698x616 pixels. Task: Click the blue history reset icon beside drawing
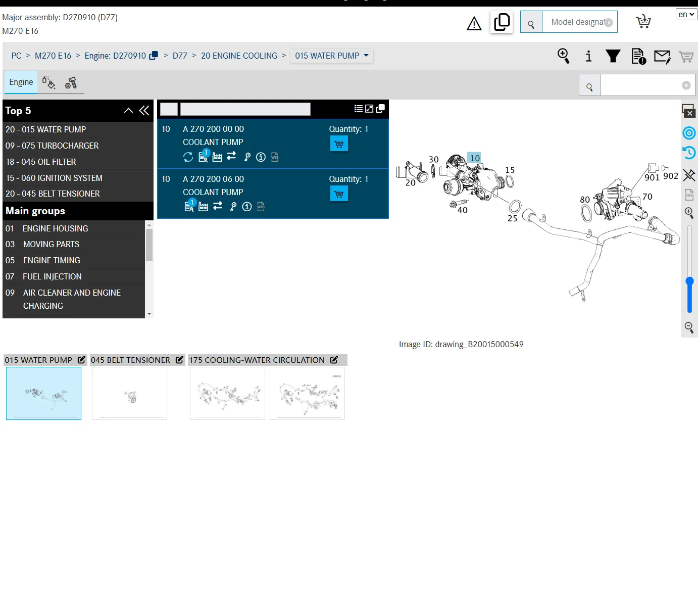pos(689,153)
